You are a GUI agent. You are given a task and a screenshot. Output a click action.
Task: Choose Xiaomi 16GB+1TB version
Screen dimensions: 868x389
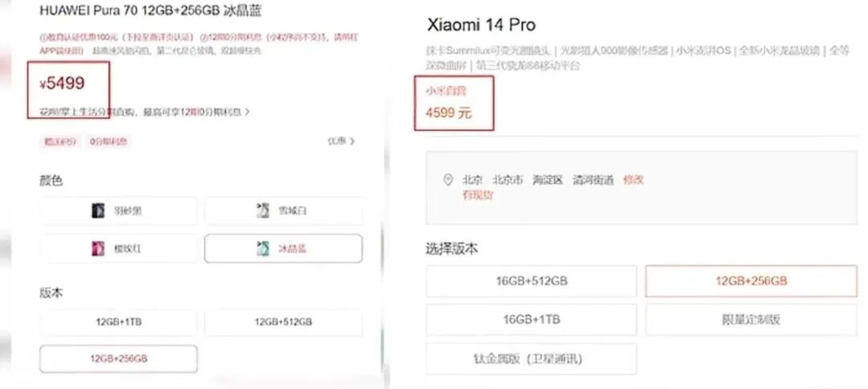(531, 320)
